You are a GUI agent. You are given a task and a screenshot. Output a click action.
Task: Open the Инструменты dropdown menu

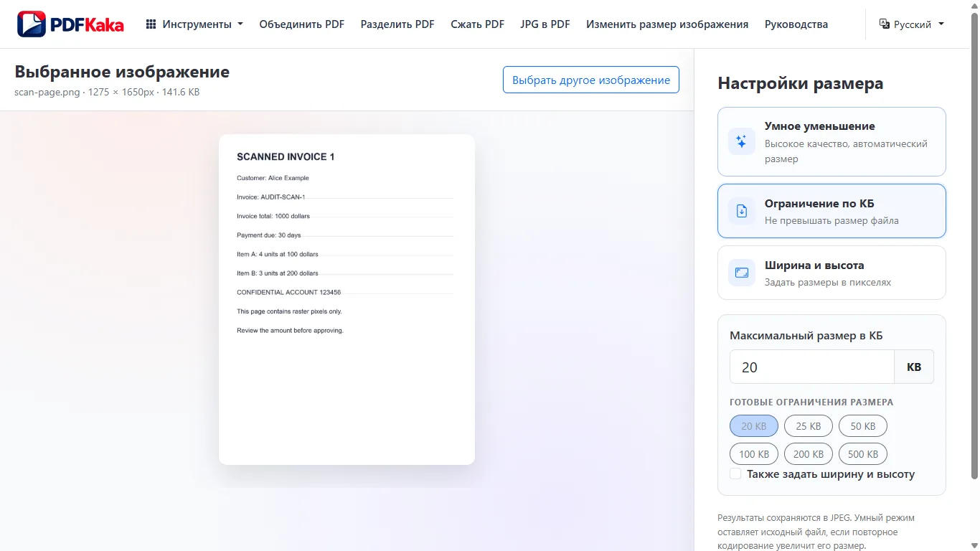(194, 24)
